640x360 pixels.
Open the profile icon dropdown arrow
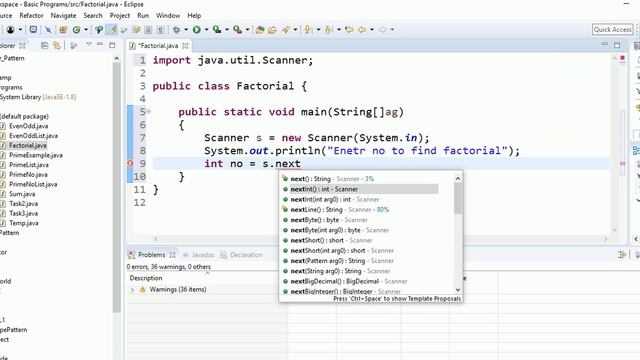click(20, 29)
